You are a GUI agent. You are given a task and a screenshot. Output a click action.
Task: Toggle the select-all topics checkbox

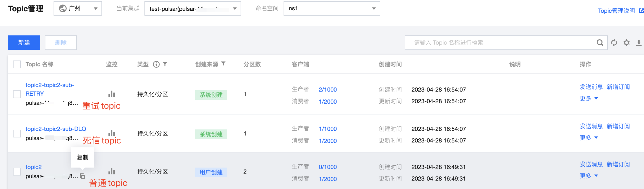coord(17,64)
